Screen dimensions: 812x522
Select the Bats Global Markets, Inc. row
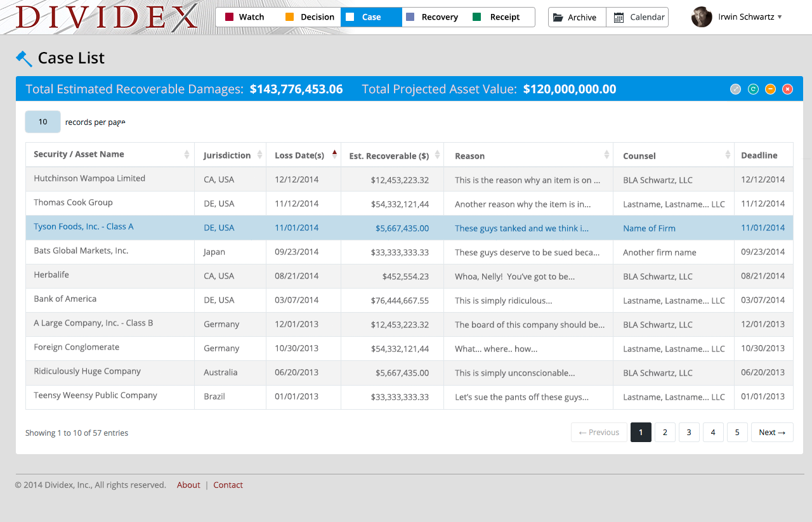pyautogui.click(x=409, y=252)
